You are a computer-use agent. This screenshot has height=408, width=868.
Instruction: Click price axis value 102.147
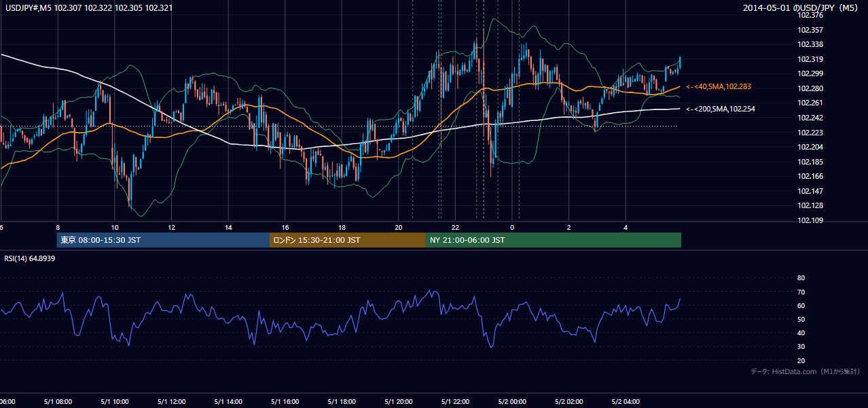tap(810, 191)
